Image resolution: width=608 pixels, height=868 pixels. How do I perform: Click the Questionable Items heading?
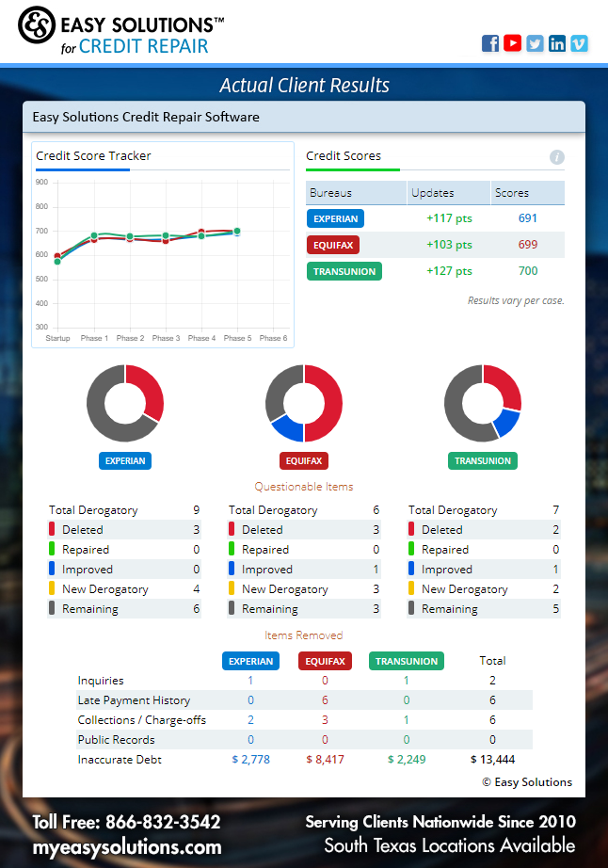pos(304,487)
